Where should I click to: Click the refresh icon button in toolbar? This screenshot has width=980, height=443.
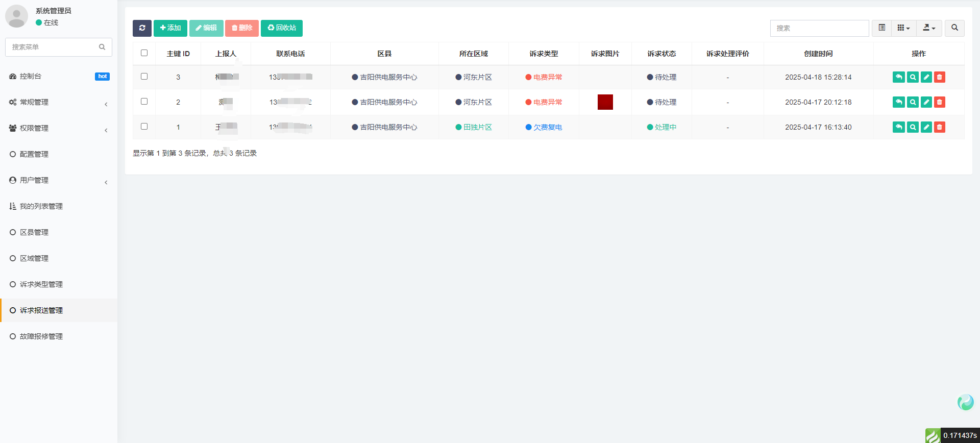[142, 28]
